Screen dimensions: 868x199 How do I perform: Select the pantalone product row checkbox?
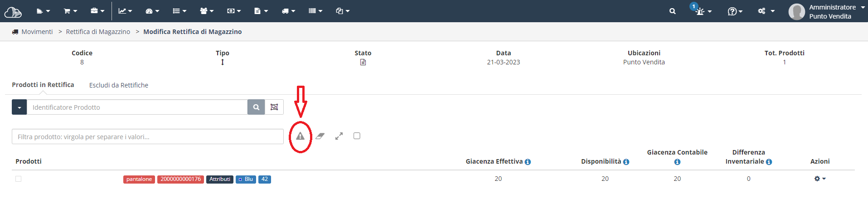(18, 179)
